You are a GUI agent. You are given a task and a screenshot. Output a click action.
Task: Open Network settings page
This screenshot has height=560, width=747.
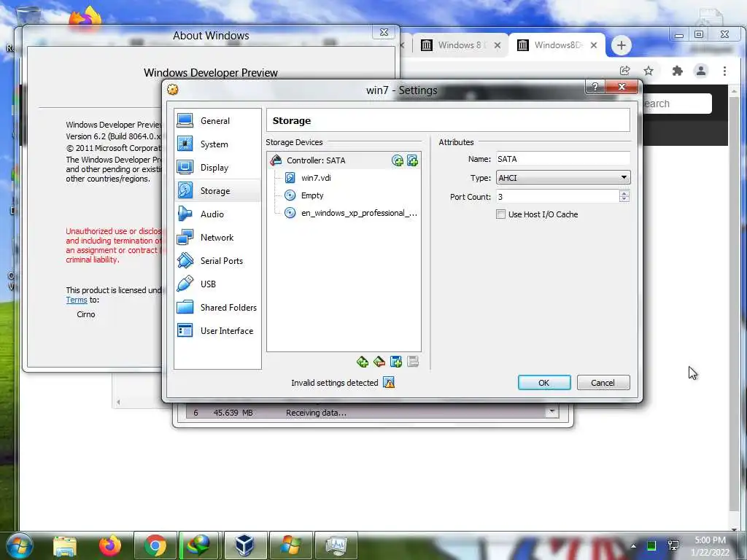(217, 238)
